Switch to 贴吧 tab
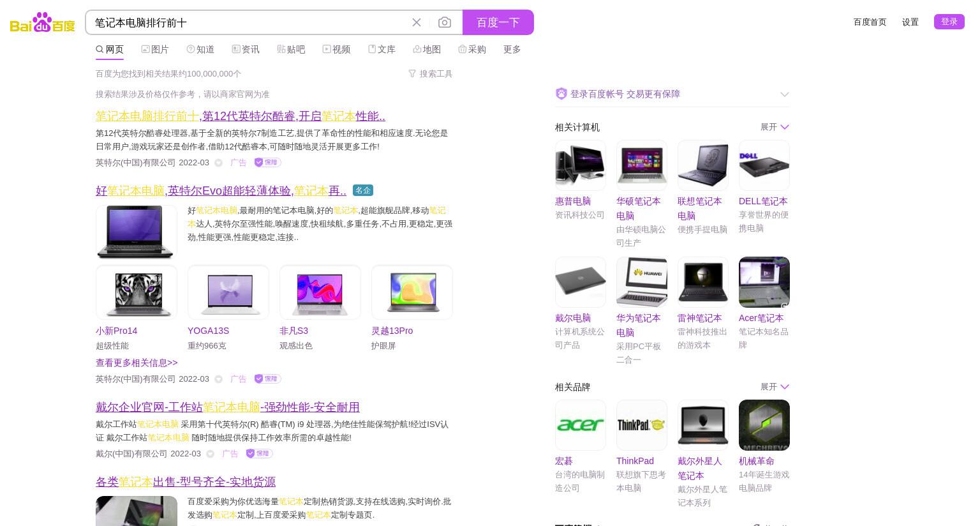980x526 pixels. point(291,49)
